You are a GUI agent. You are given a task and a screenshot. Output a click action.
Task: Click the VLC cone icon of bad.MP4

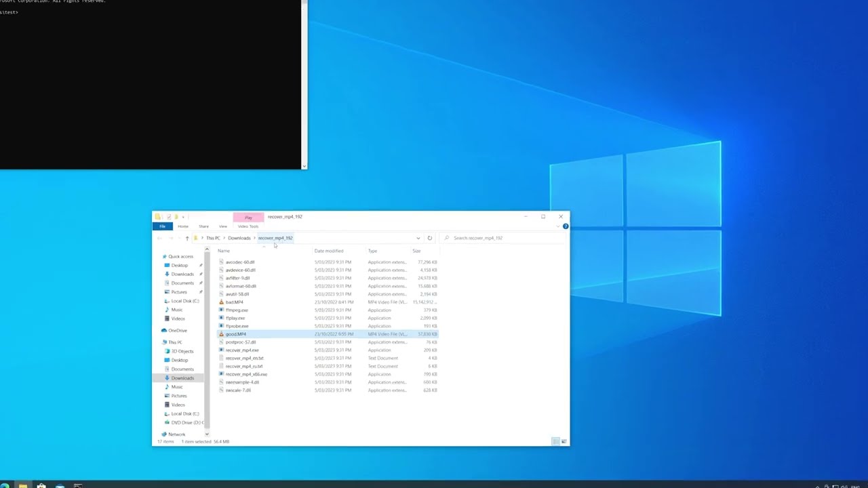coord(221,302)
